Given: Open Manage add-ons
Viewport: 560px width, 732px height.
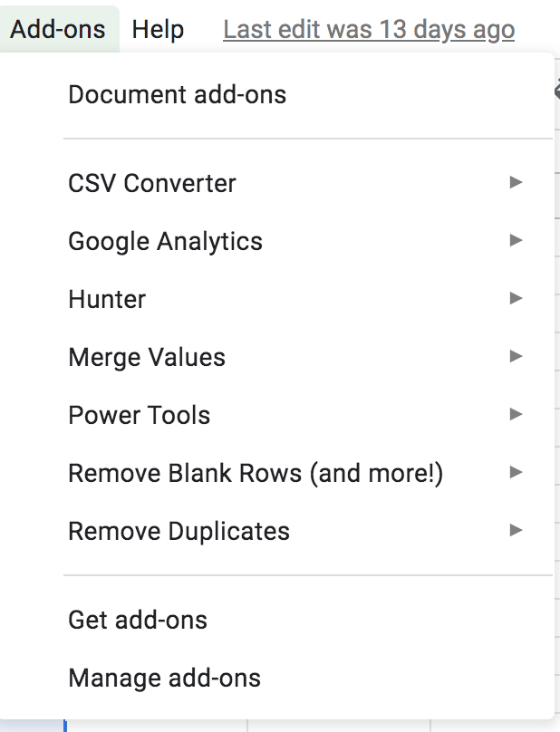Looking at the screenshot, I should (x=164, y=678).
